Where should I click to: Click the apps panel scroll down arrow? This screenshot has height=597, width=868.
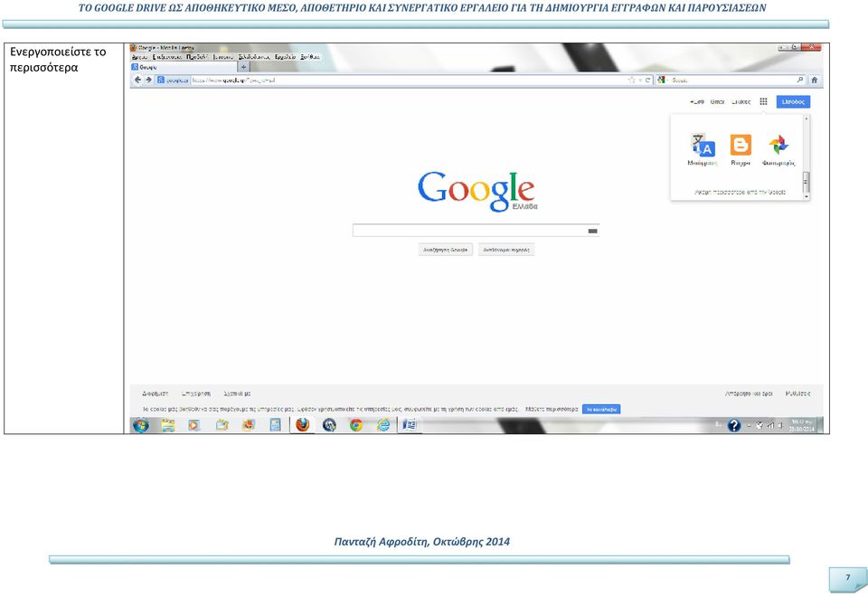pyautogui.click(x=806, y=196)
